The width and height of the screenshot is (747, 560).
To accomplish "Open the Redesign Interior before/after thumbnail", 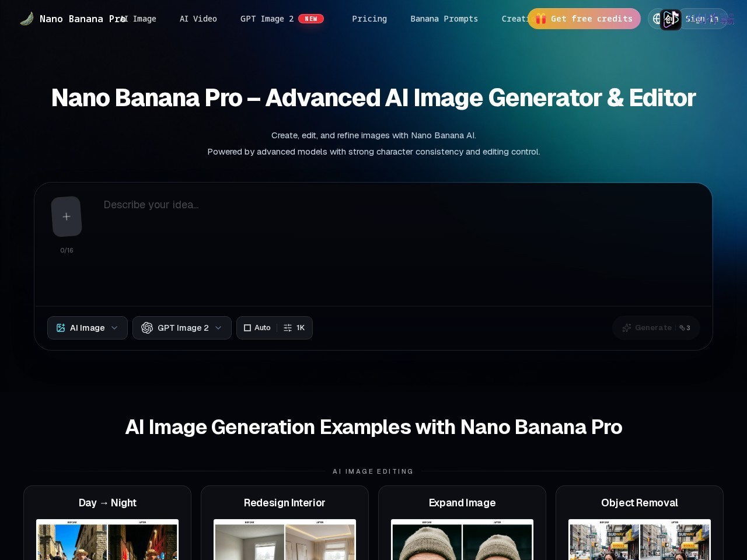I will 285,540.
